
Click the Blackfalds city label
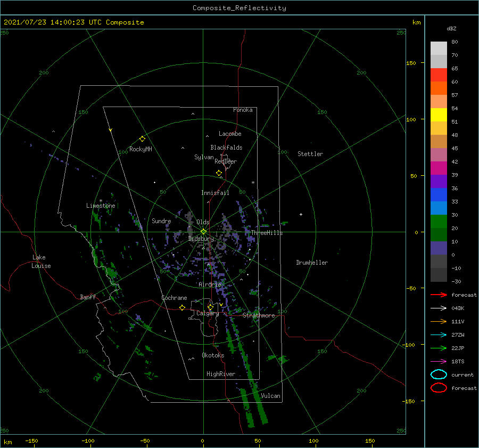(x=226, y=148)
